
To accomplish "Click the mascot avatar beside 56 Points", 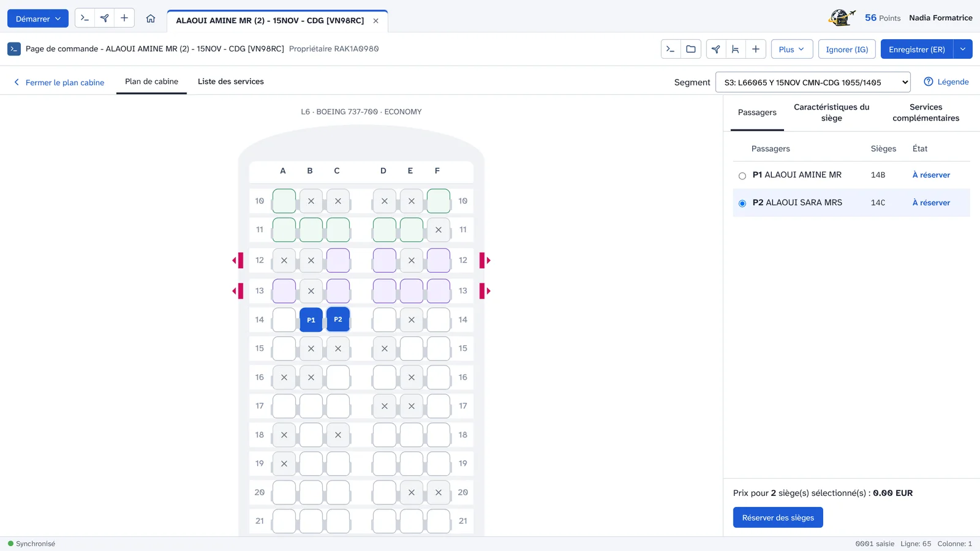I will click(842, 17).
